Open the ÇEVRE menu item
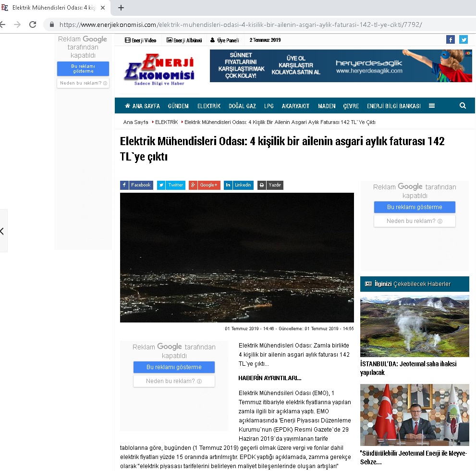The width and height of the screenshot is (476, 471). pyautogui.click(x=351, y=106)
